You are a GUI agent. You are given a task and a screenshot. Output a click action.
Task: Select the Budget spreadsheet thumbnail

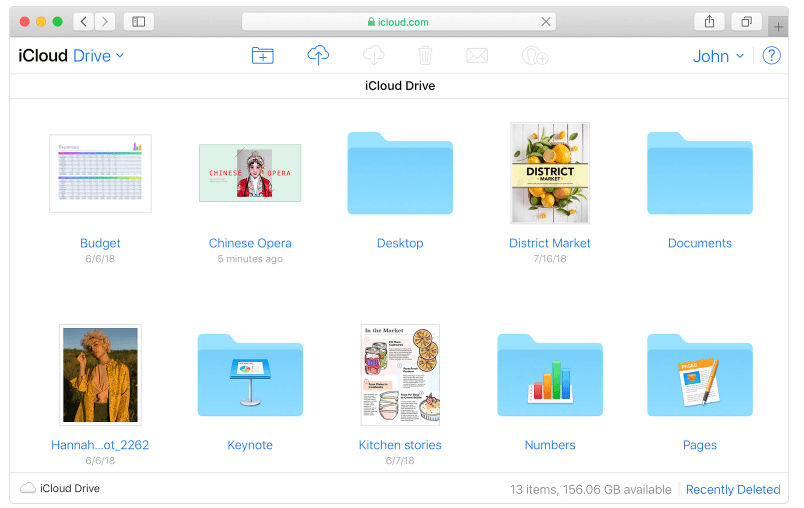pos(100,173)
